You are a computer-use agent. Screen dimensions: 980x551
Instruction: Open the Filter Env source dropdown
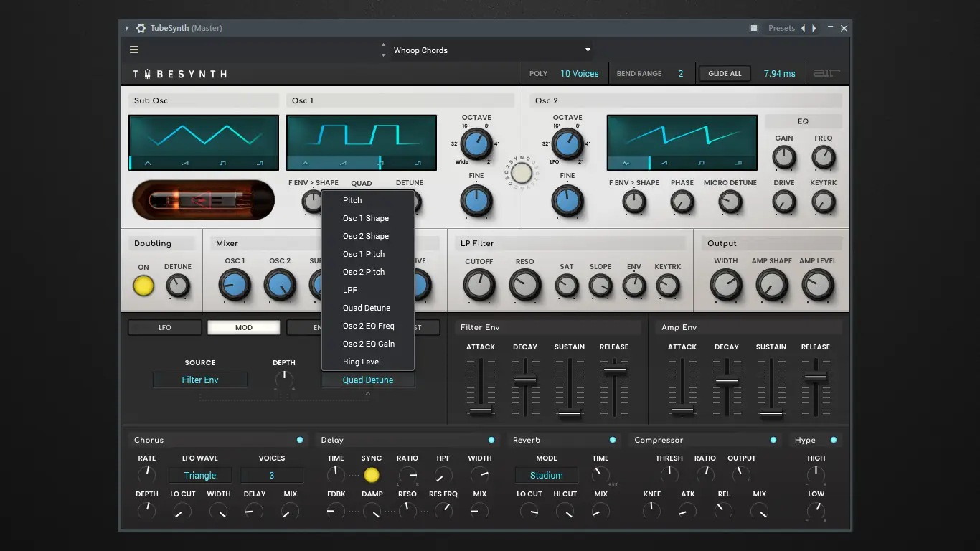[200, 380]
